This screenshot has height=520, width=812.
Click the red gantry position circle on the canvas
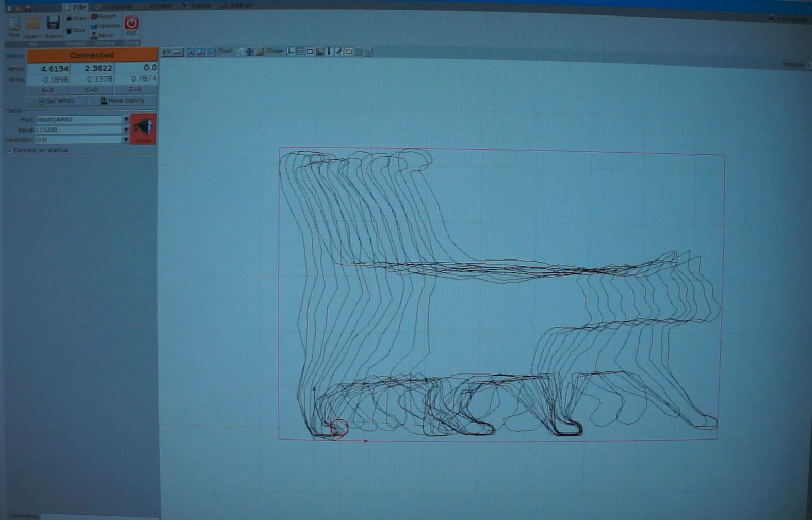pyautogui.click(x=339, y=428)
